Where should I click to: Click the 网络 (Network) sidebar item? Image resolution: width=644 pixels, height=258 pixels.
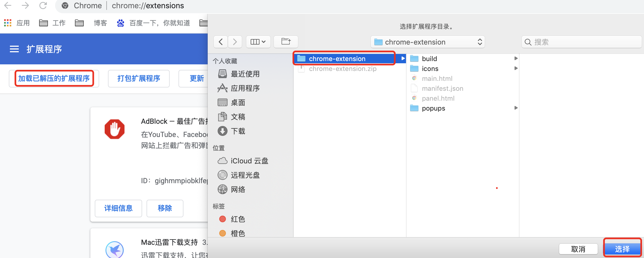(x=238, y=189)
